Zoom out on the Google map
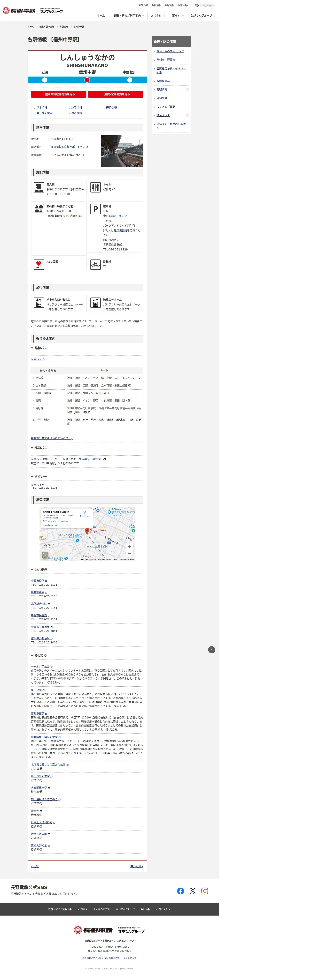The width and height of the screenshot is (327, 980). pos(130,553)
